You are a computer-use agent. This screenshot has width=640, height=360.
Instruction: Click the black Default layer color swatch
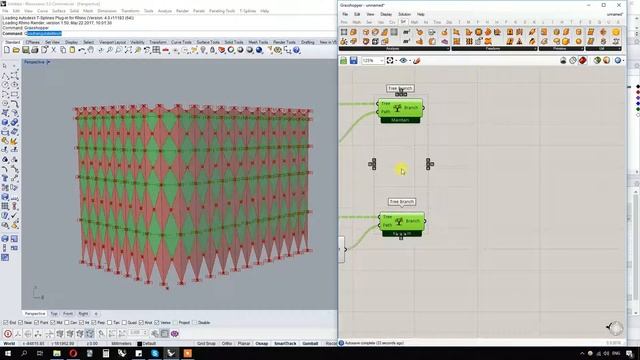(139, 344)
